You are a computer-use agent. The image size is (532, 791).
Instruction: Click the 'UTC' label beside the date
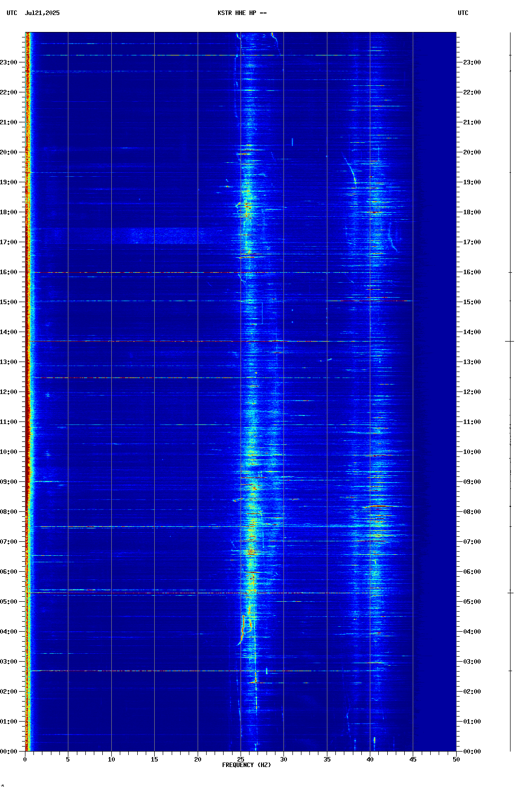pos(12,13)
